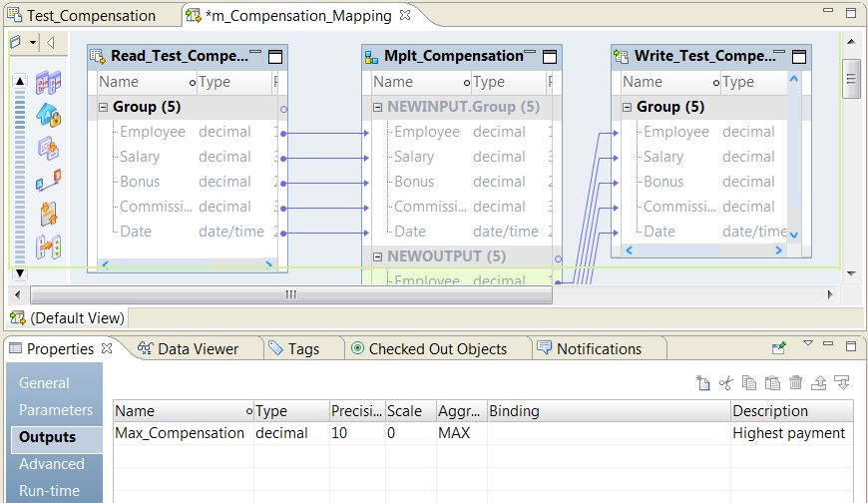Open the Properties view menu triangle
This screenshot has width=868, height=503.
point(808,343)
